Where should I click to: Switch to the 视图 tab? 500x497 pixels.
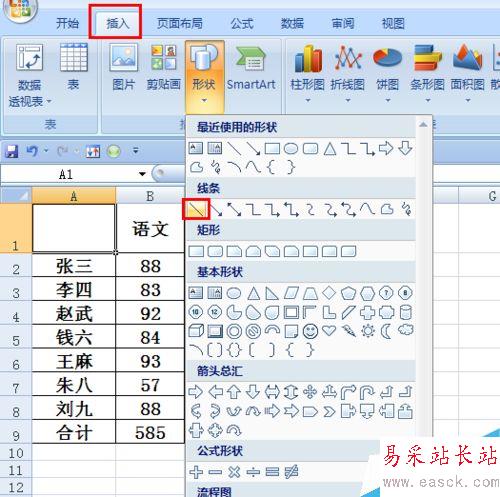tap(393, 23)
